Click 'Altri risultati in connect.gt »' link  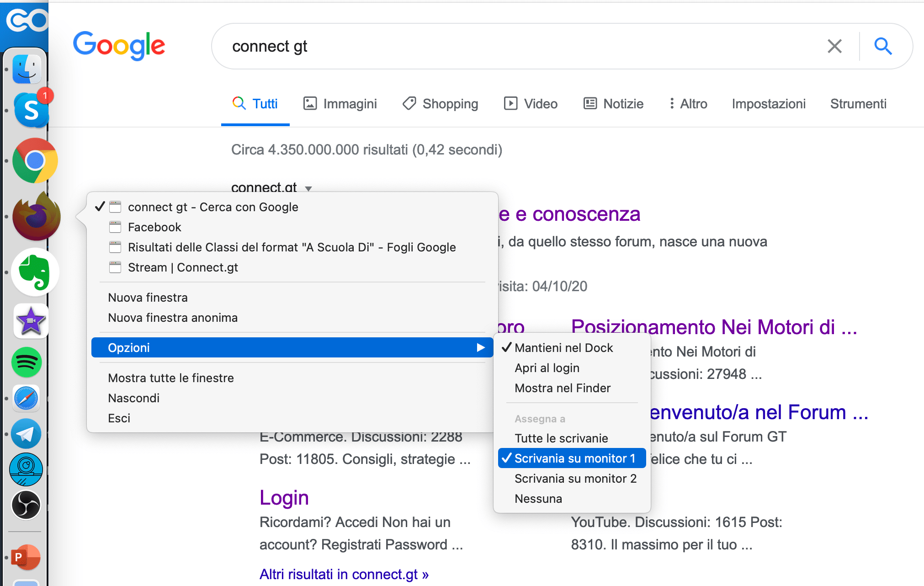[344, 574]
